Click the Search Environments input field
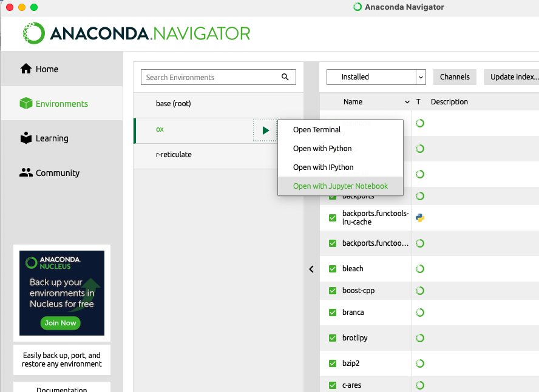The height and width of the screenshot is (392, 539). pos(219,77)
